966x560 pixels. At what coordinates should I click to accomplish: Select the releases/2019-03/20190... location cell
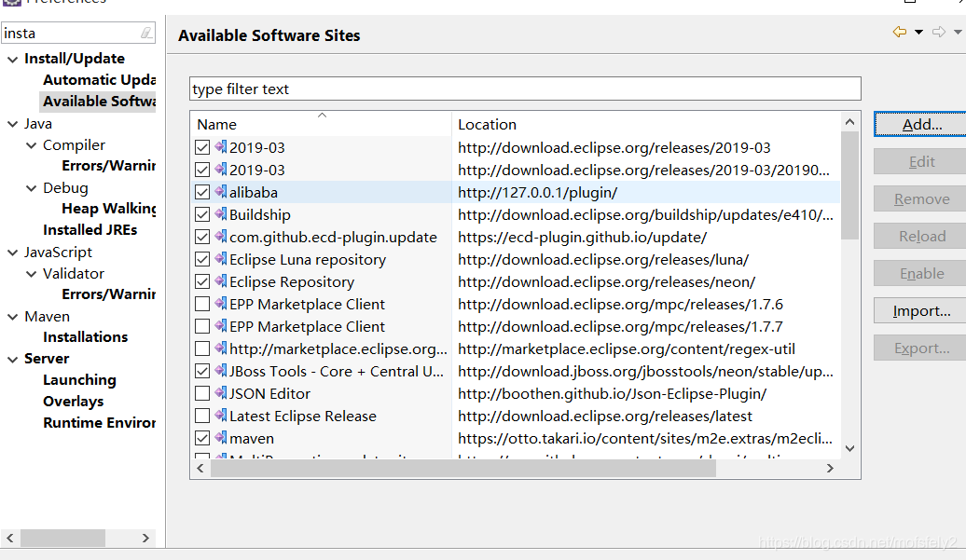645,170
